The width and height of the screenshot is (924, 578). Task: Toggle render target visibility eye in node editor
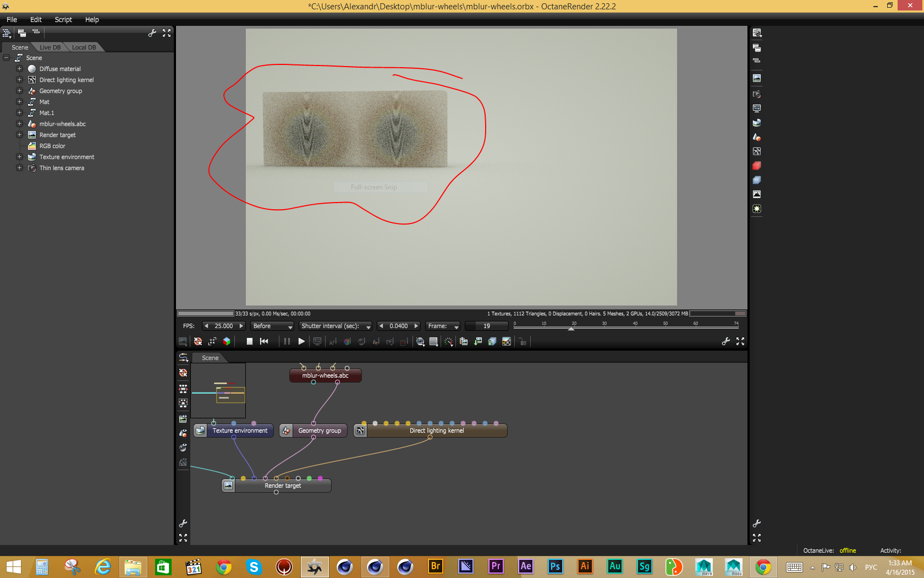click(x=183, y=419)
